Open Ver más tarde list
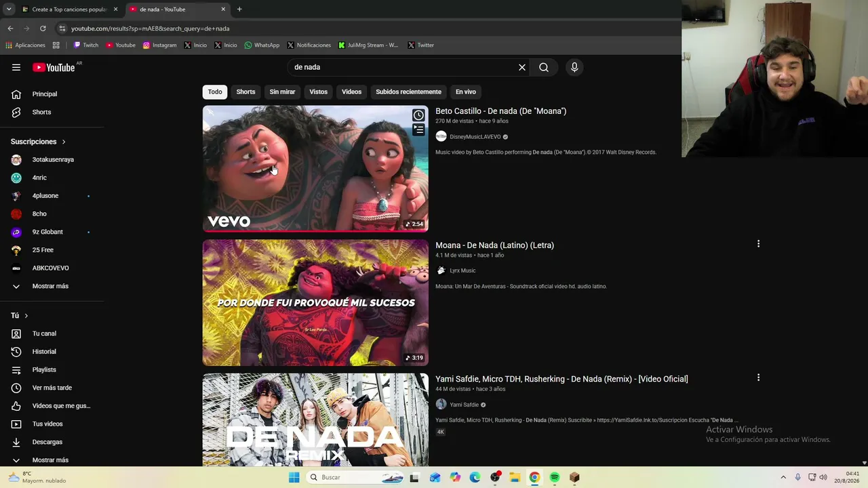This screenshot has height=488, width=868. (52, 388)
